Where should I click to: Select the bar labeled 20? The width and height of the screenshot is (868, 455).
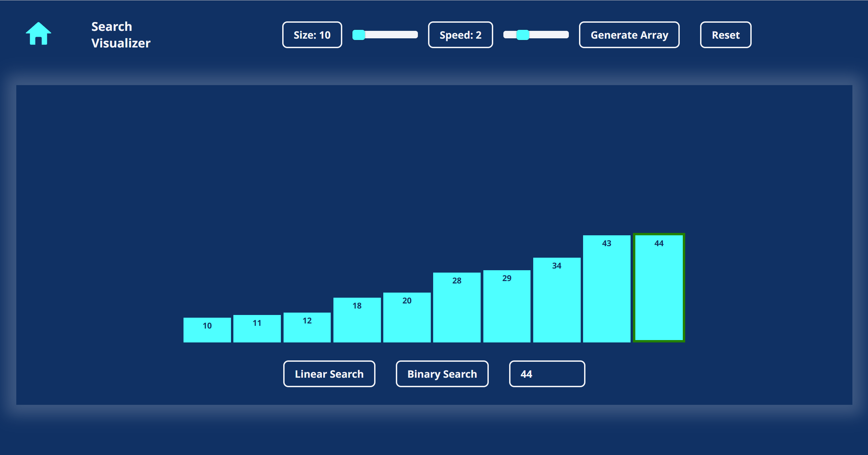point(407,317)
